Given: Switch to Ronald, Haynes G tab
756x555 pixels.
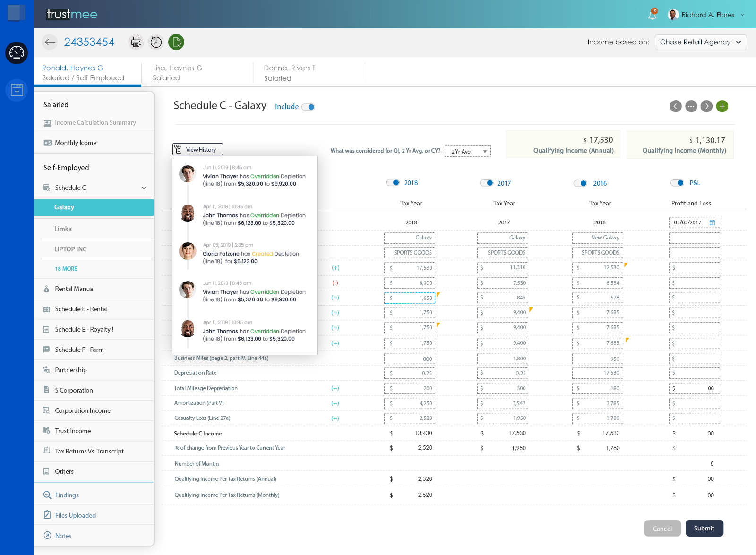Looking at the screenshot, I should click(x=87, y=73).
